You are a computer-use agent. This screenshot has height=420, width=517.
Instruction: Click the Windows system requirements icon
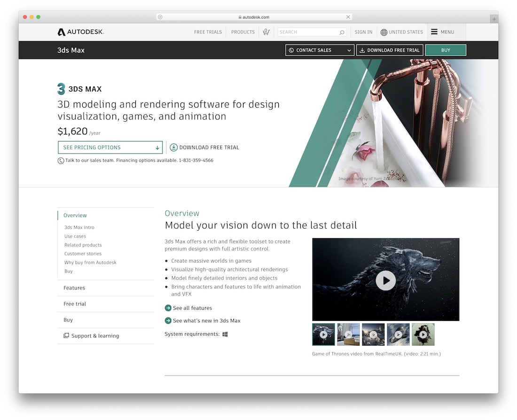[x=225, y=334]
